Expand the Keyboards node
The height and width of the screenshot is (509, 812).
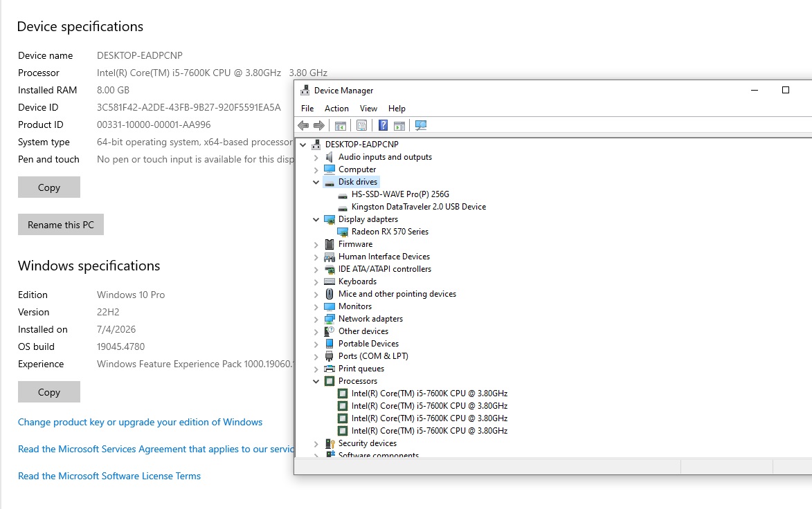[316, 282]
